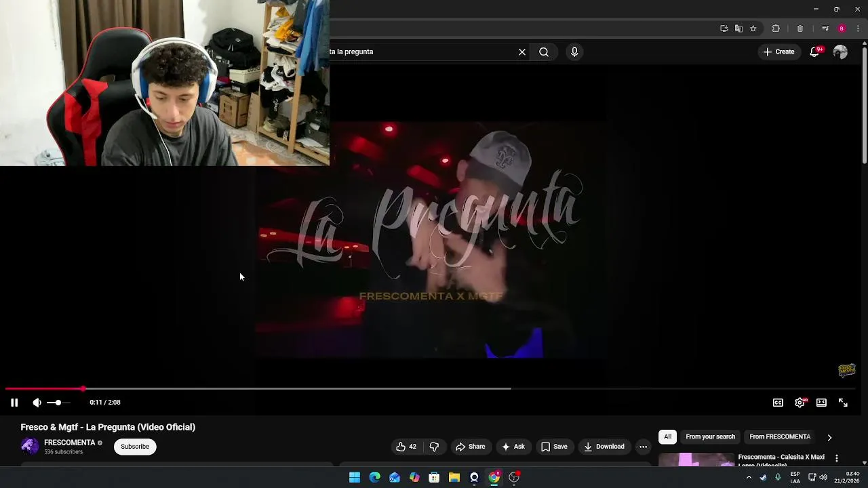Image resolution: width=868 pixels, height=488 pixels.
Task: Like the video (42 likes)
Action: pyautogui.click(x=406, y=447)
